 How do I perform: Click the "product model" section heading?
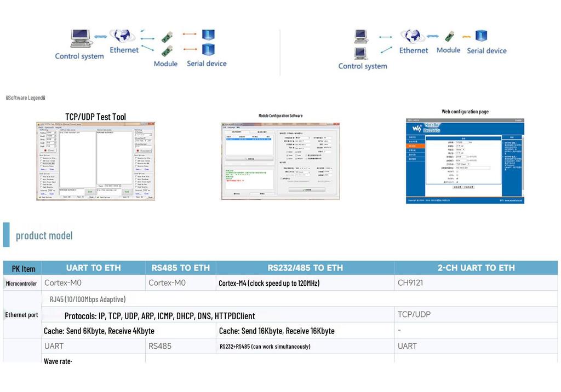pos(44,236)
